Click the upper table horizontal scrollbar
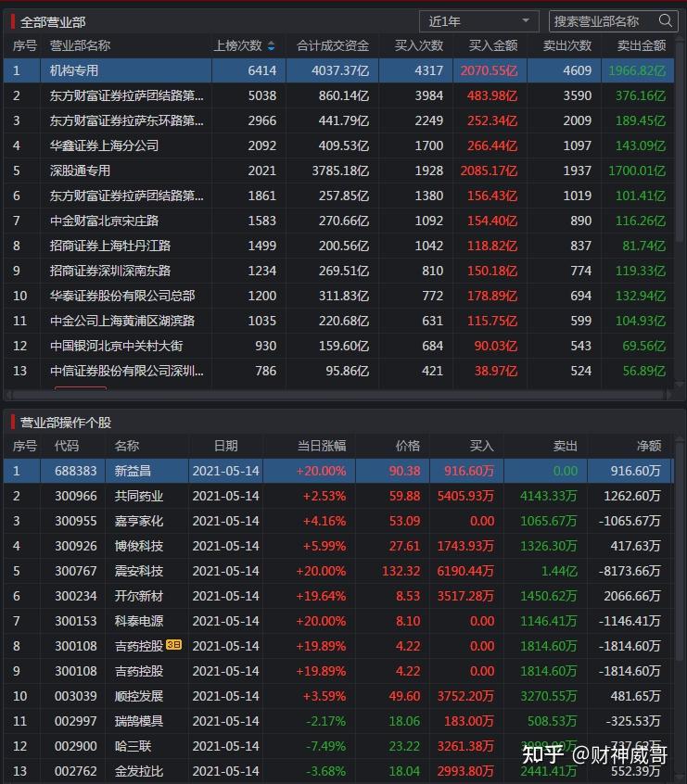 [338, 395]
